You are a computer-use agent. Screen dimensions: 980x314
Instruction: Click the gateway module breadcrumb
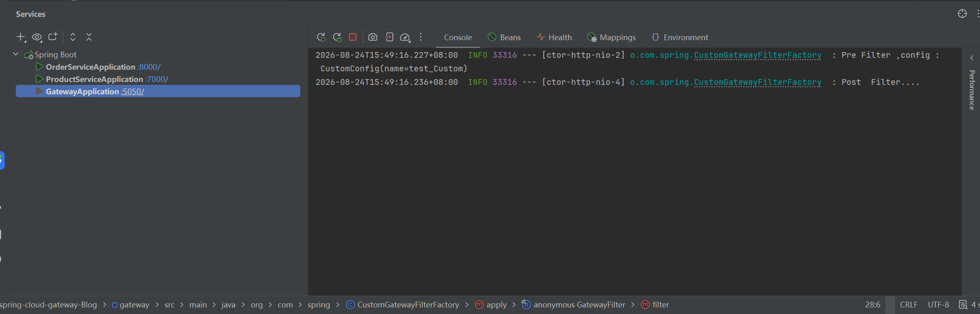click(131, 305)
